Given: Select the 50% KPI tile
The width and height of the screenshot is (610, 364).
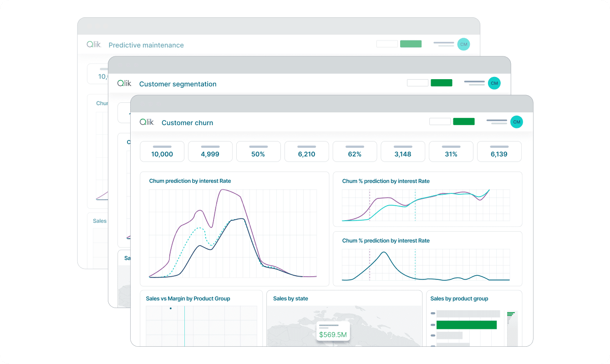Looking at the screenshot, I should [258, 152].
